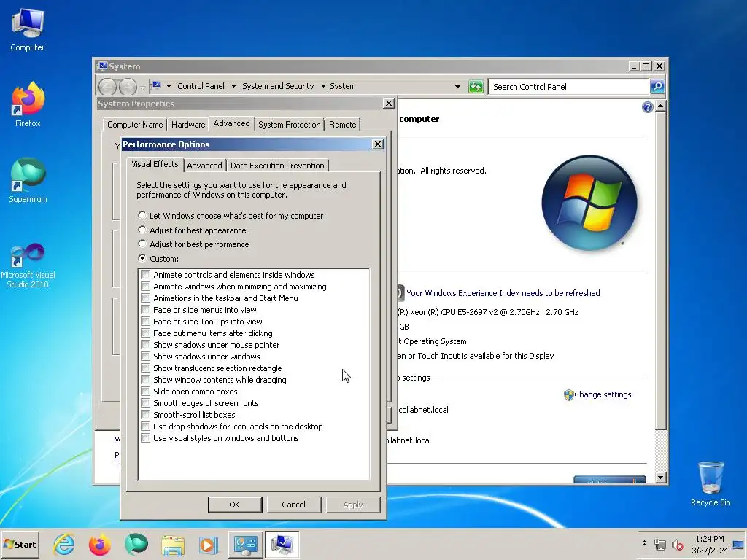This screenshot has height=560, width=747.
Task: Open Windows Experience Index refresh link
Action: point(503,293)
